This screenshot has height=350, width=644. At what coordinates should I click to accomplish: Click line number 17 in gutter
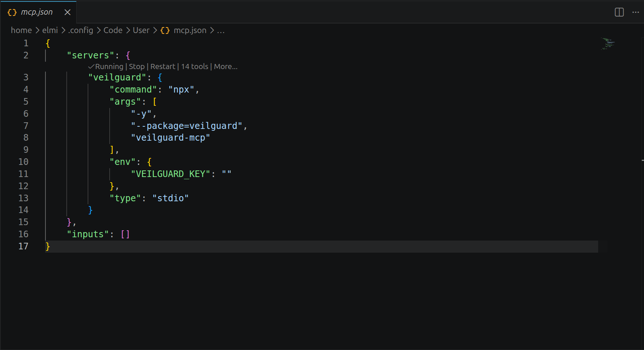pyautogui.click(x=23, y=246)
